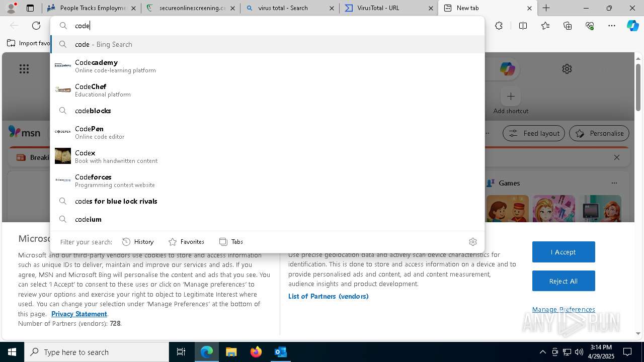The height and width of the screenshot is (362, 644).
Task: Open page settings gear icon
Action: (x=567, y=69)
